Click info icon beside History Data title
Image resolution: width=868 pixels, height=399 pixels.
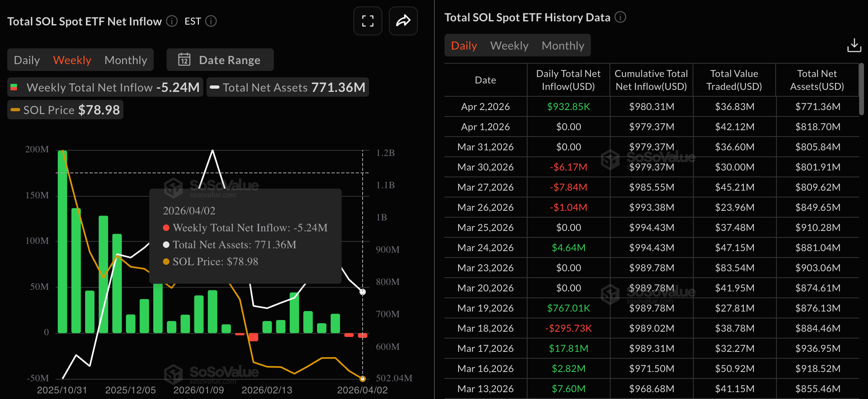(x=620, y=17)
